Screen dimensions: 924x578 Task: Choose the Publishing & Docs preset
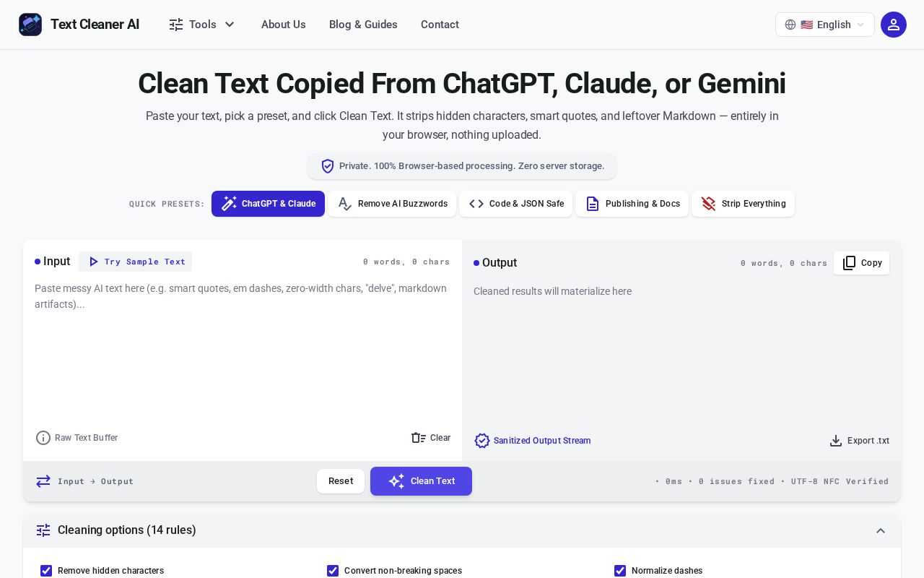tap(632, 204)
